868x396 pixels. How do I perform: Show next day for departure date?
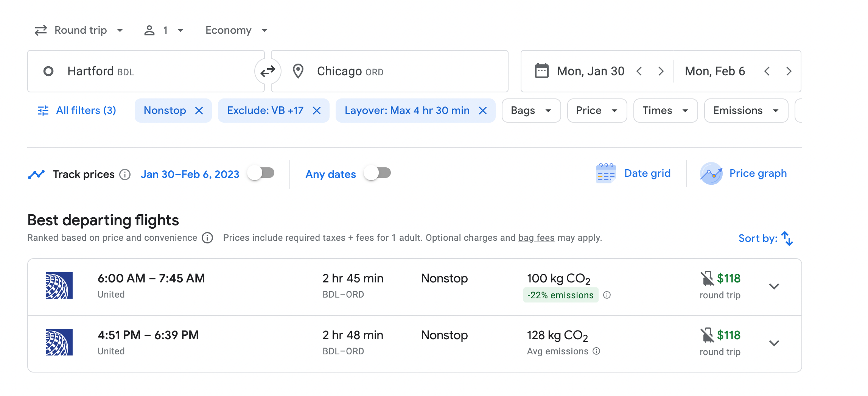point(661,71)
